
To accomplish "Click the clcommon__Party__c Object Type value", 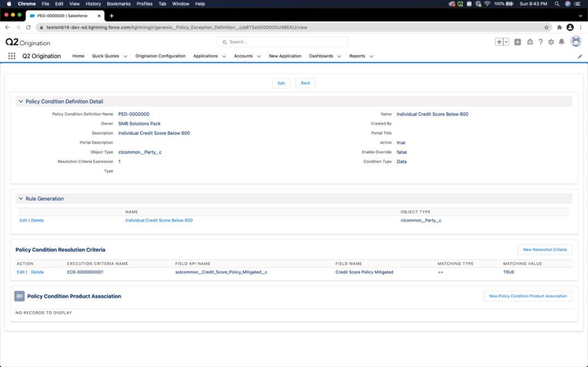I will coord(140,152).
